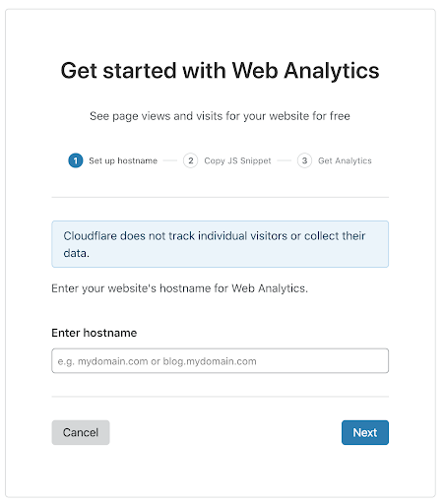This screenshot has width=445, height=504.
Task: Click the Cancel button
Action: (81, 432)
